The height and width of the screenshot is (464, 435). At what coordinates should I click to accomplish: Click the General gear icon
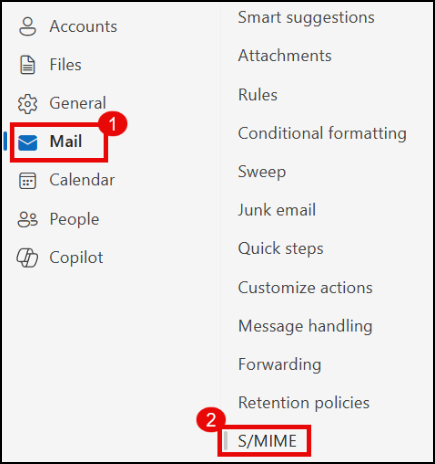[27, 103]
